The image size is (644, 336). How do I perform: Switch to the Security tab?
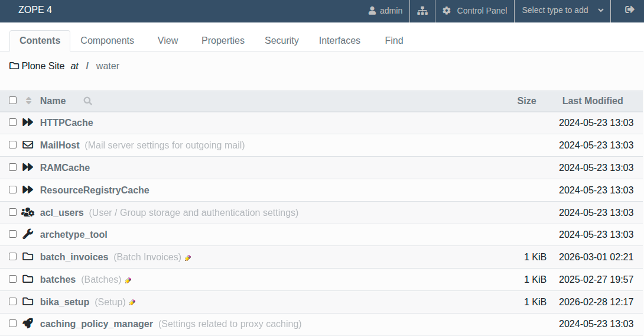click(x=281, y=41)
